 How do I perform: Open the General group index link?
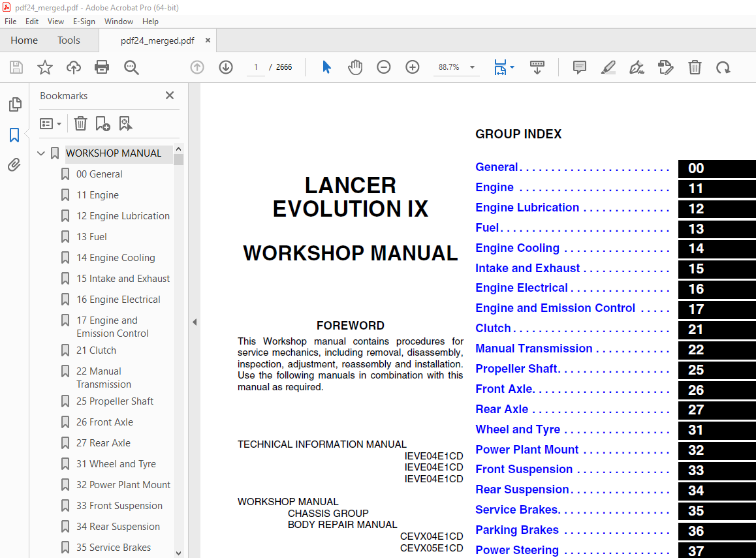(x=496, y=167)
